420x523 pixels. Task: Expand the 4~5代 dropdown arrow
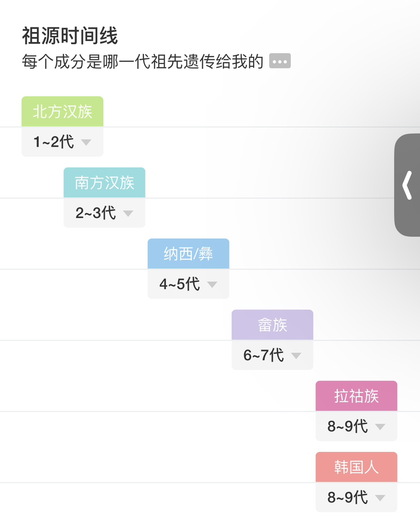212,284
